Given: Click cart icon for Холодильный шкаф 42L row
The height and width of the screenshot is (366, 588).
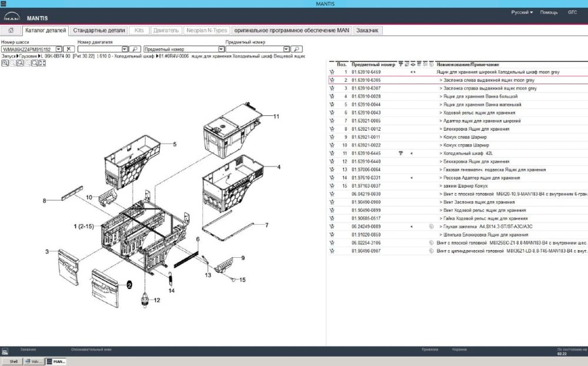Looking at the screenshot, I should click(332, 153).
